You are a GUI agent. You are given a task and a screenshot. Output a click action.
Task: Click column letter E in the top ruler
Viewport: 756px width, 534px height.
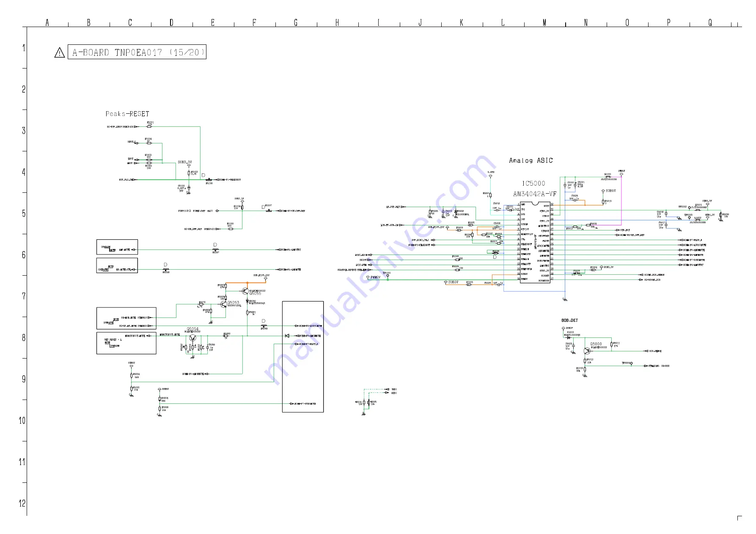pyautogui.click(x=213, y=22)
